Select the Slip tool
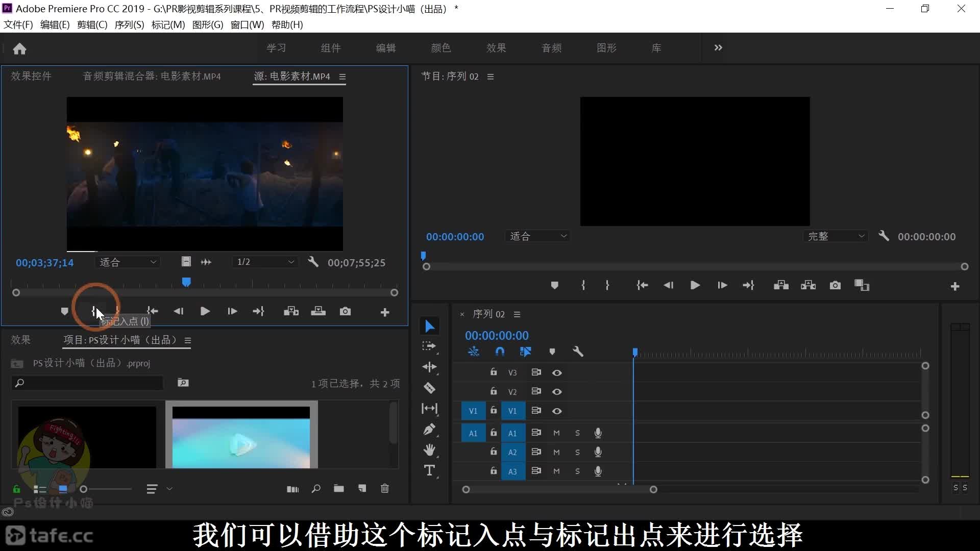 430,409
